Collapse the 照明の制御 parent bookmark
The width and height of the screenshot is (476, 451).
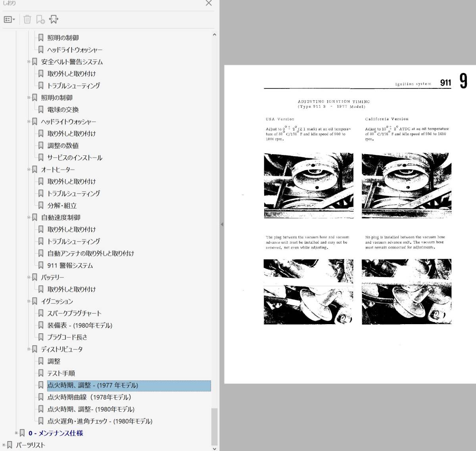click(29, 97)
